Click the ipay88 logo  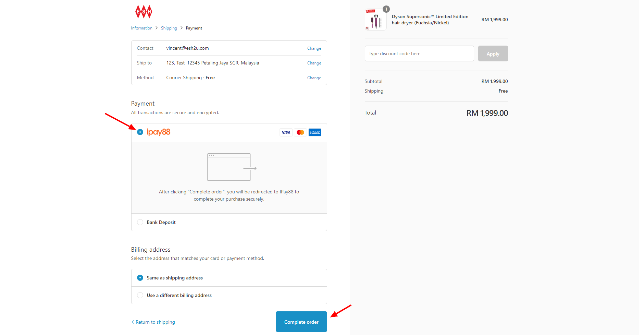coord(158,132)
